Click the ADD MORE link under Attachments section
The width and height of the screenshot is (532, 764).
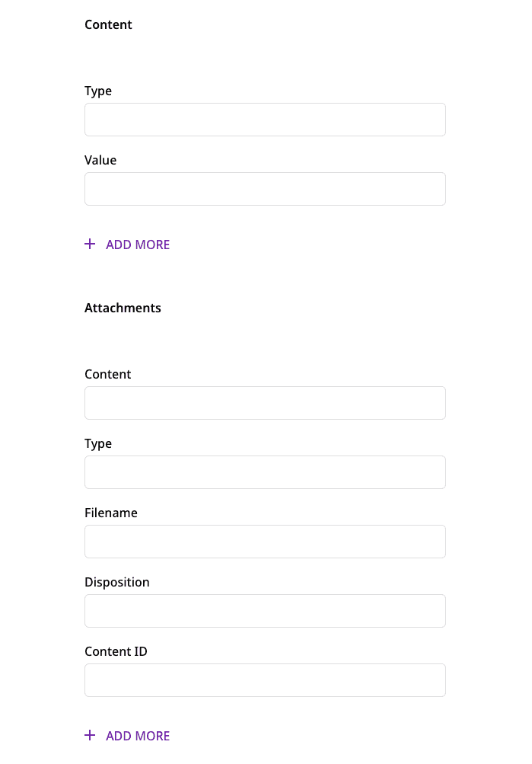[138, 736]
